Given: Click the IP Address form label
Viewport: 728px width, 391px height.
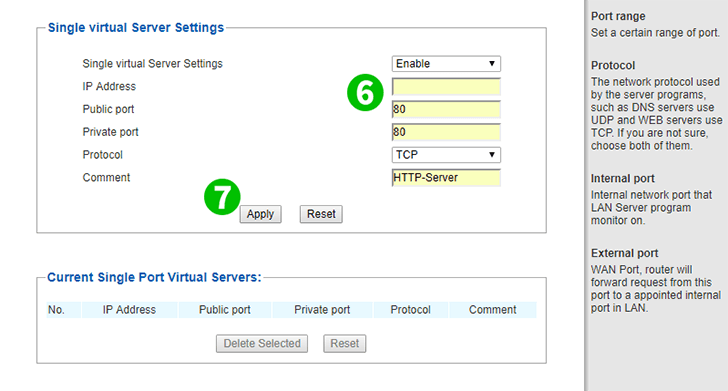Looking at the screenshot, I should click(x=109, y=86).
